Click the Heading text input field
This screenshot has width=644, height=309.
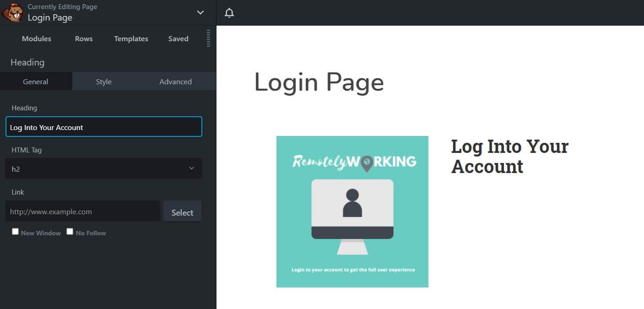pos(103,127)
